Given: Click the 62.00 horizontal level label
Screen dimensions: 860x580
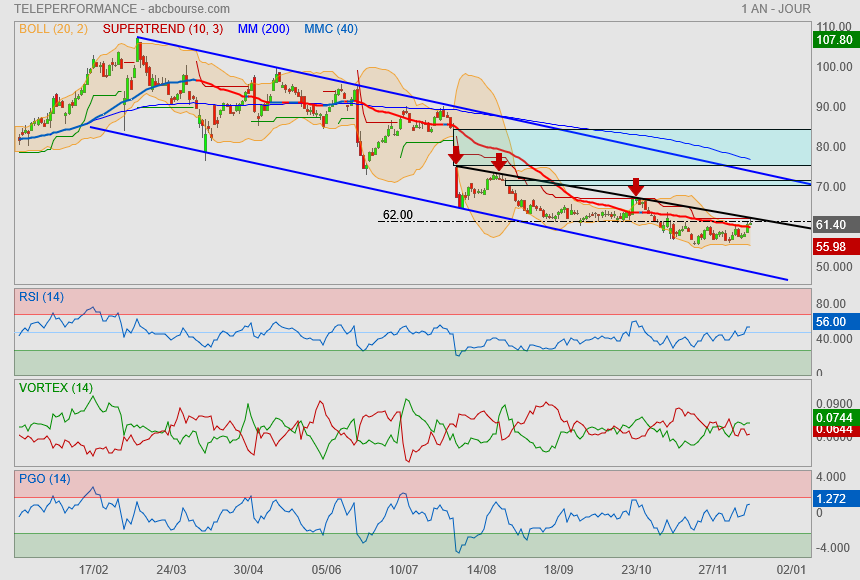Looking at the screenshot, I should tap(397, 215).
